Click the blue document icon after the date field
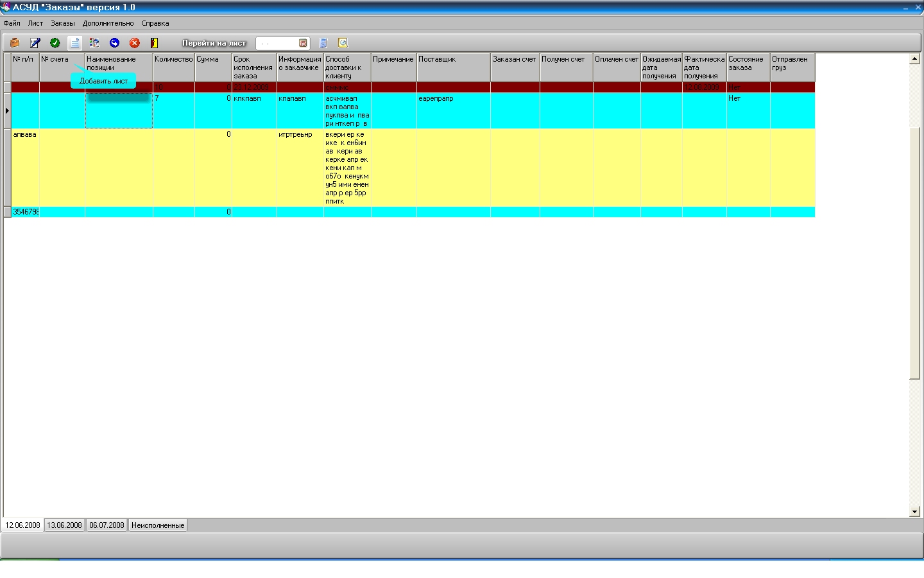Screen dimensions: 924x578 tap(323, 43)
